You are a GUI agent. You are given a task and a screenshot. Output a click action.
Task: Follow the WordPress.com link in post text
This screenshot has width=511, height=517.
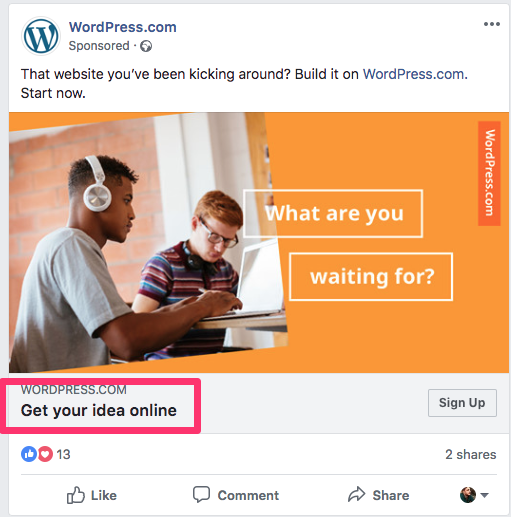pyautogui.click(x=413, y=74)
